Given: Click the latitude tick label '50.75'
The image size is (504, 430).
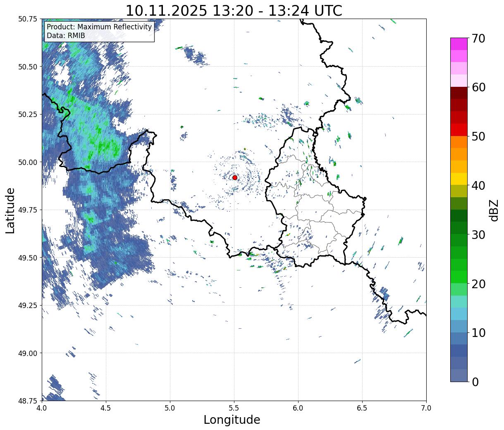Looking at the screenshot, I should coord(28,19).
